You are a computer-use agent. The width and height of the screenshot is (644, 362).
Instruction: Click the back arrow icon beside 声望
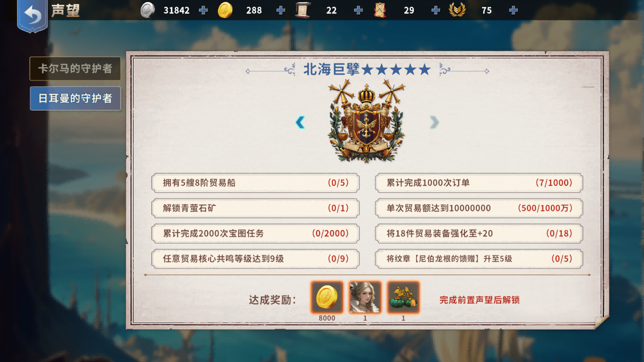[32, 16]
